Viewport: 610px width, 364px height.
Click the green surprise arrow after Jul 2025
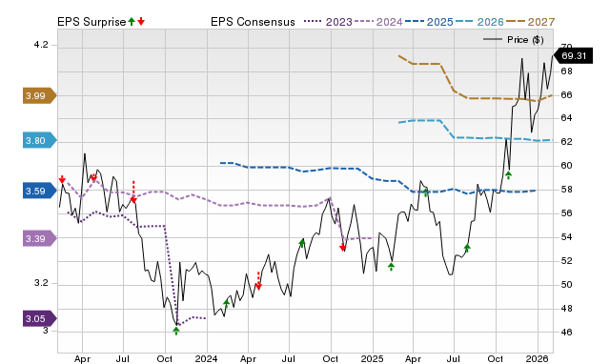(x=467, y=248)
